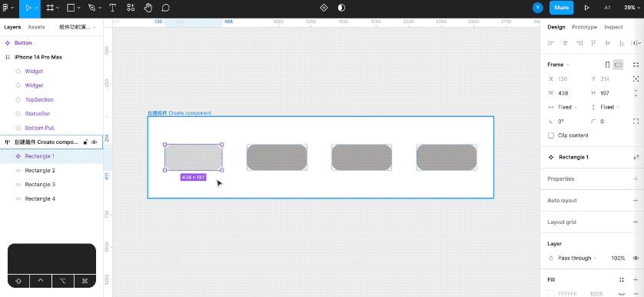Screen dimensions: 644x297
Task: Click the Create component icon in toolbar
Action: coord(324,8)
